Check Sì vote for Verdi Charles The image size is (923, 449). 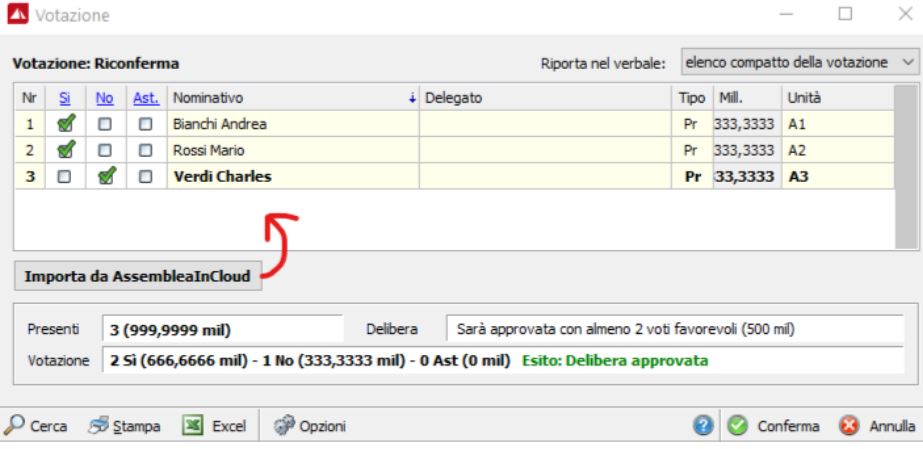[x=64, y=177]
